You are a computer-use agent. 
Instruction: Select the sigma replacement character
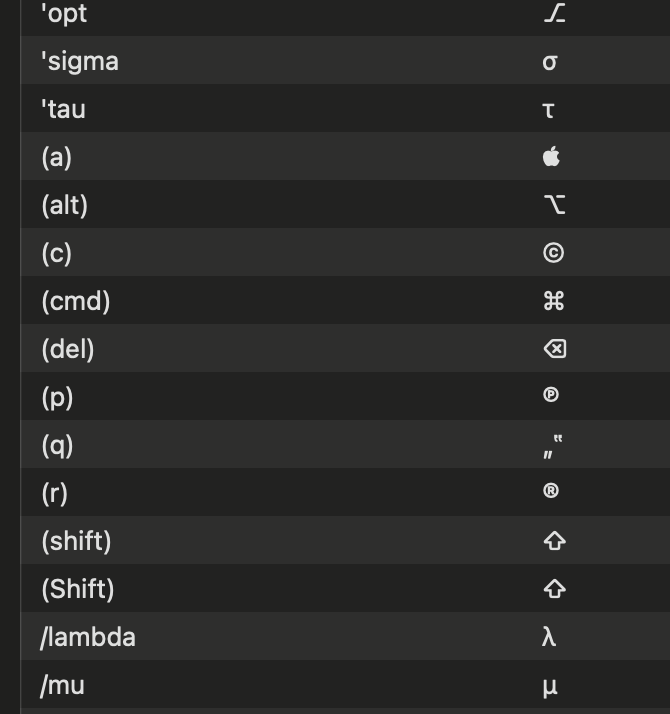pyautogui.click(x=550, y=62)
